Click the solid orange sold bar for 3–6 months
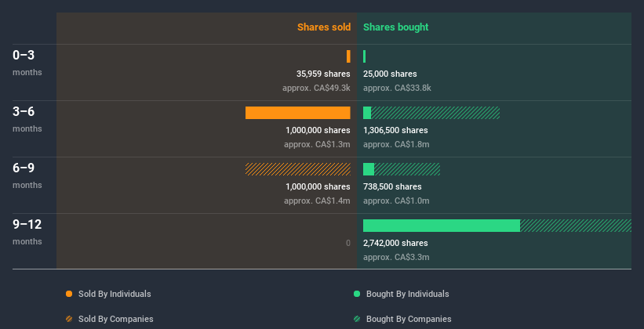Viewport: 644px width, 329px height. [x=298, y=113]
